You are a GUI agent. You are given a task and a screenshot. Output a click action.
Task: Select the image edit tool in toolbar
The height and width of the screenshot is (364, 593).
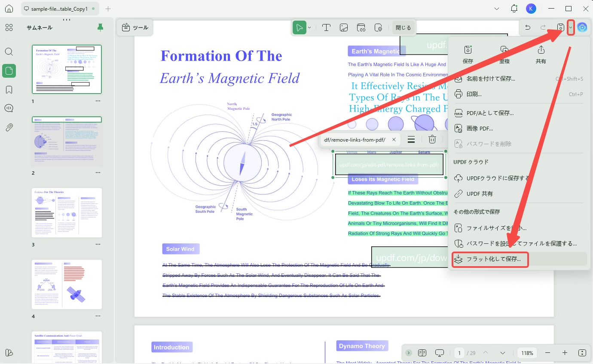point(344,27)
